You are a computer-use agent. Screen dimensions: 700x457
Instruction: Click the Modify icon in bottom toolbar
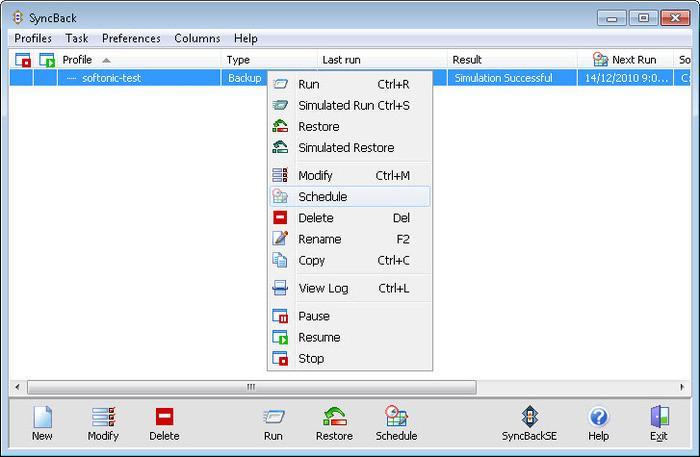pos(102,417)
